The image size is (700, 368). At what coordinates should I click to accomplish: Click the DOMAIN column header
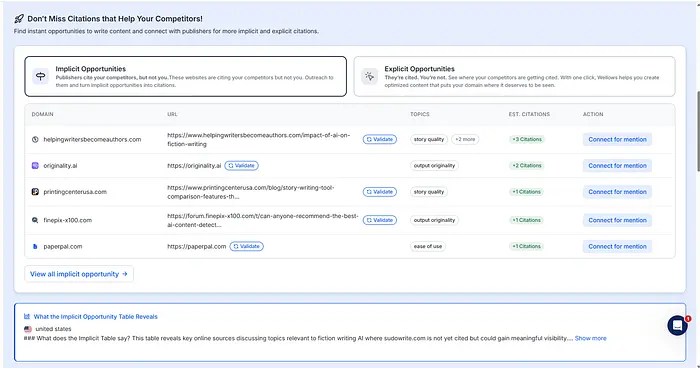pyautogui.click(x=42, y=114)
